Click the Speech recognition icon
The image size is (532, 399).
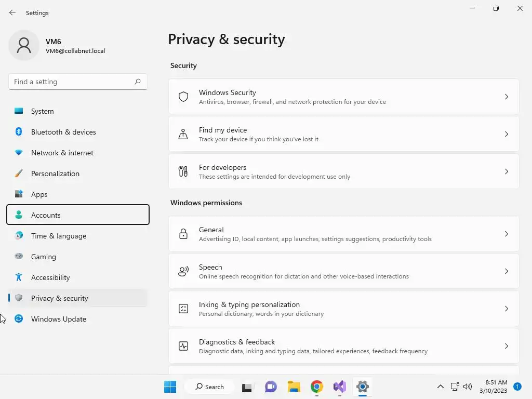(x=183, y=271)
